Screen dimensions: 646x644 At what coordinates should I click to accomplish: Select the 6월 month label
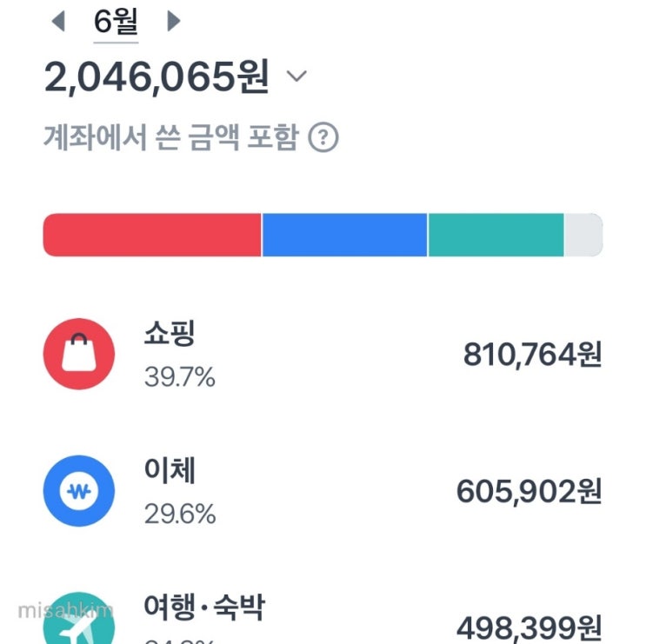pyautogui.click(x=116, y=21)
